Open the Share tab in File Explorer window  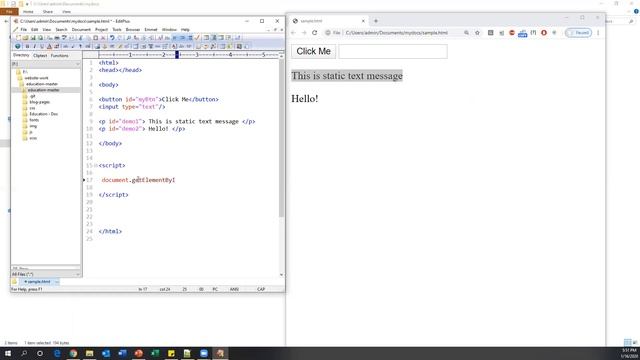click(x=48, y=12)
